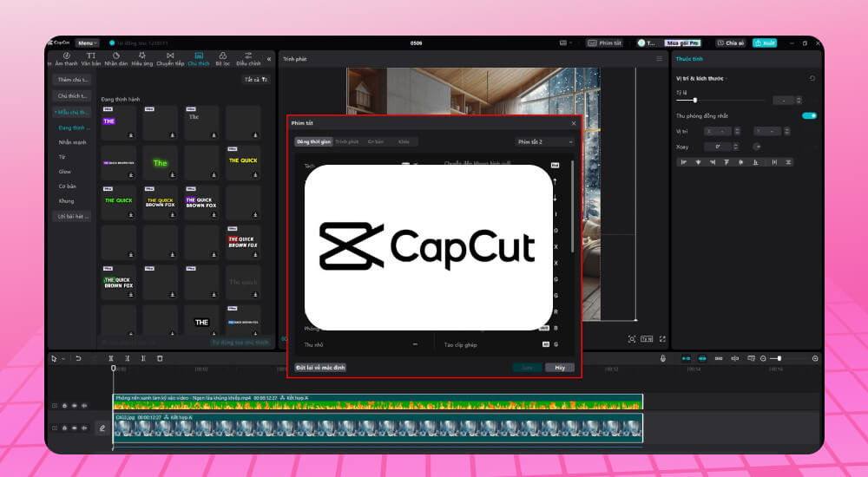Select the Từ category
Viewport: 868px width, 477px height.
(x=62, y=157)
